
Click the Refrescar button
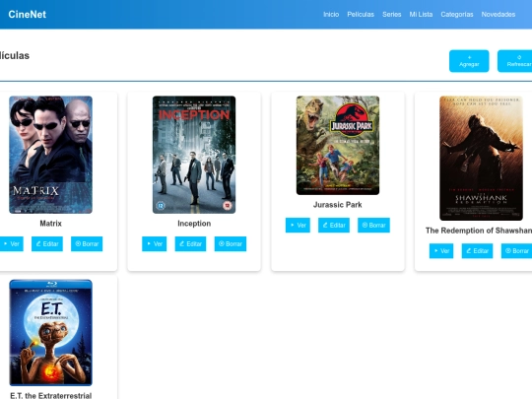point(515,61)
